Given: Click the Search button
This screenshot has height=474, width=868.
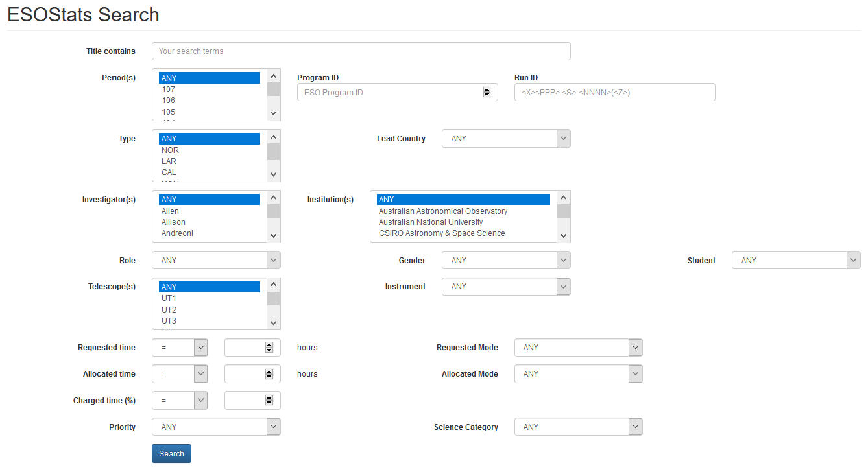Looking at the screenshot, I should coord(171,454).
